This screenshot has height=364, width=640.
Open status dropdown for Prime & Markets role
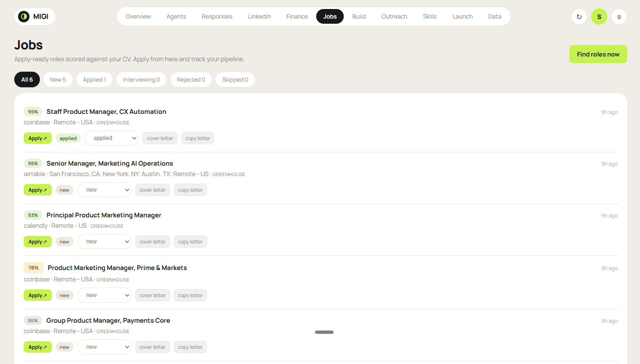pyautogui.click(x=104, y=295)
